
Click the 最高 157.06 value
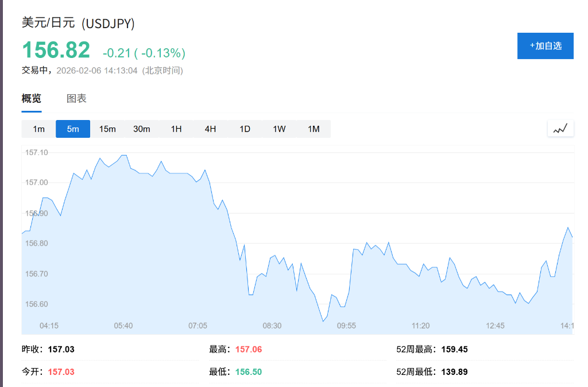point(248,349)
